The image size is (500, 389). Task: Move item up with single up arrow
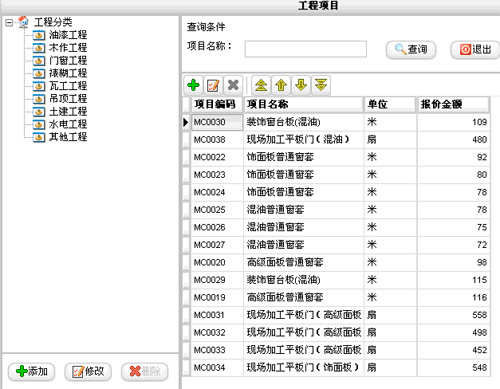(281, 85)
